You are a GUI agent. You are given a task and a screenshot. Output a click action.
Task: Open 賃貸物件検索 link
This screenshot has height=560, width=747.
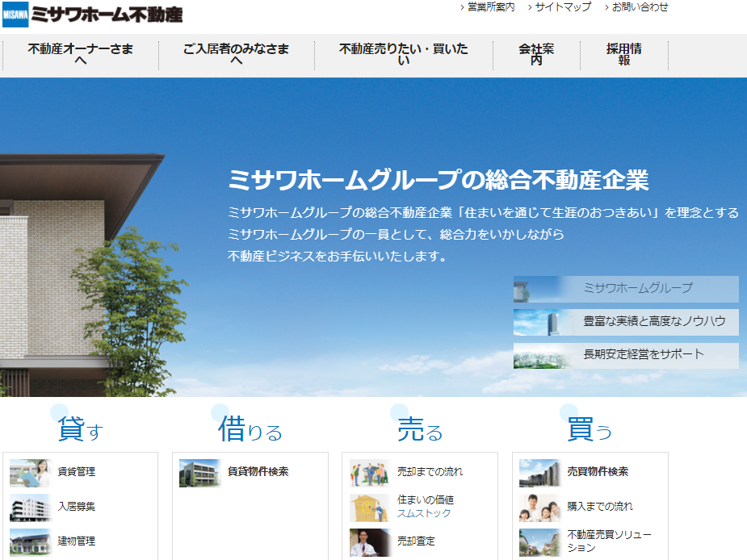click(258, 471)
